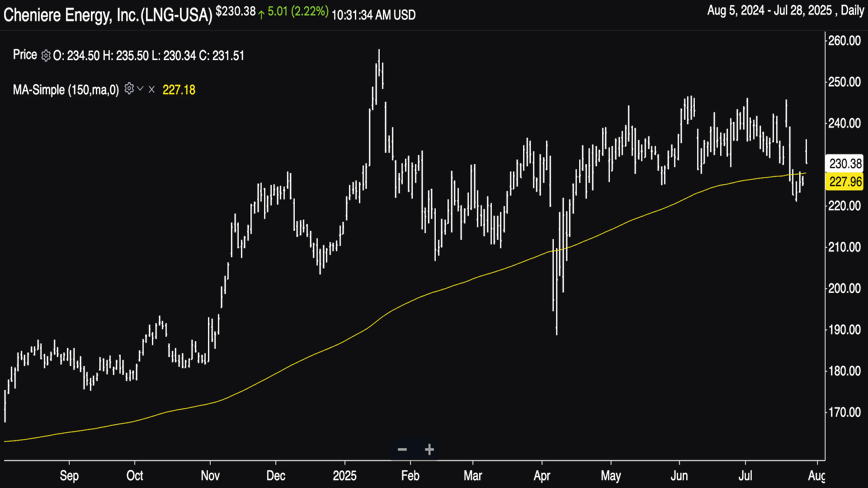Click the current price $230.38 in header
Image resolution: width=868 pixels, height=488 pixels.
tap(236, 12)
